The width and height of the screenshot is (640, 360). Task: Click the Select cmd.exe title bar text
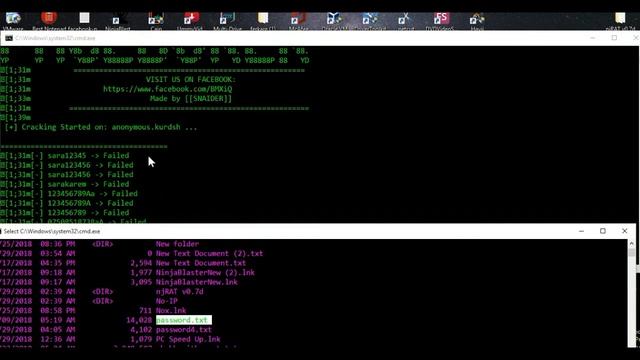click(52, 231)
